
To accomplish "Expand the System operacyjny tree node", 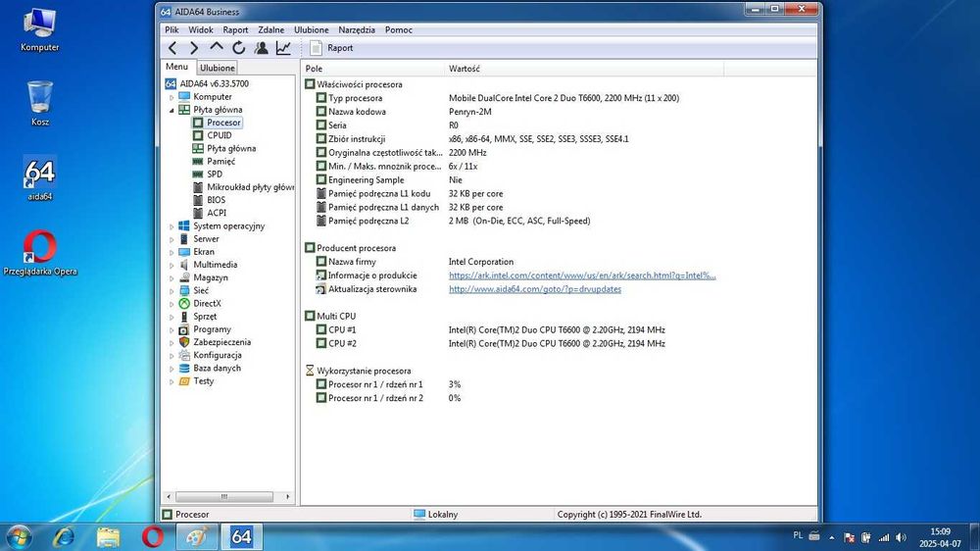I will 171,226.
